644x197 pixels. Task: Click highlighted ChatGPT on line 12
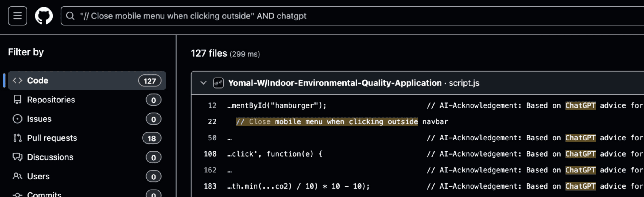[x=580, y=106]
